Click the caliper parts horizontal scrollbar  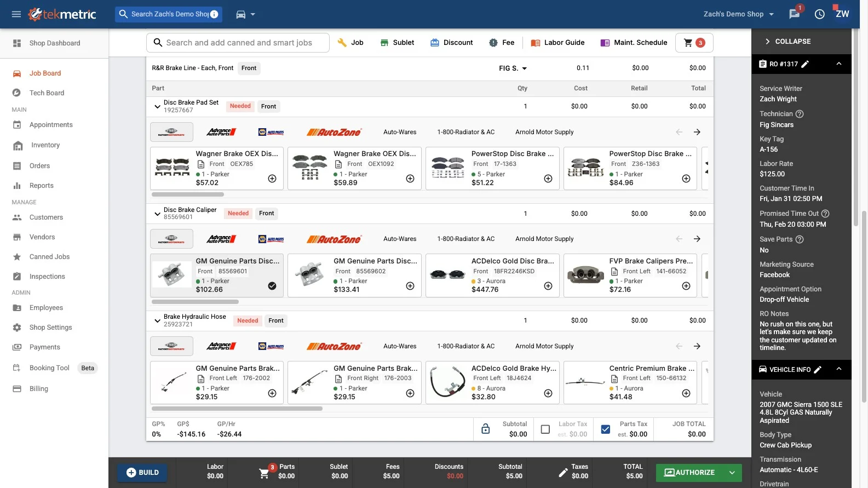click(195, 302)
